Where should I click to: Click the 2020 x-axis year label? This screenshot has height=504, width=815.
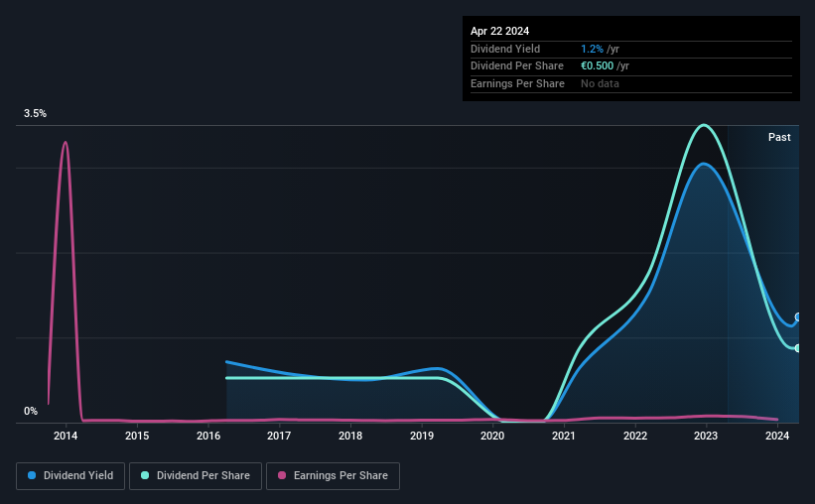[x=492, y=436]
